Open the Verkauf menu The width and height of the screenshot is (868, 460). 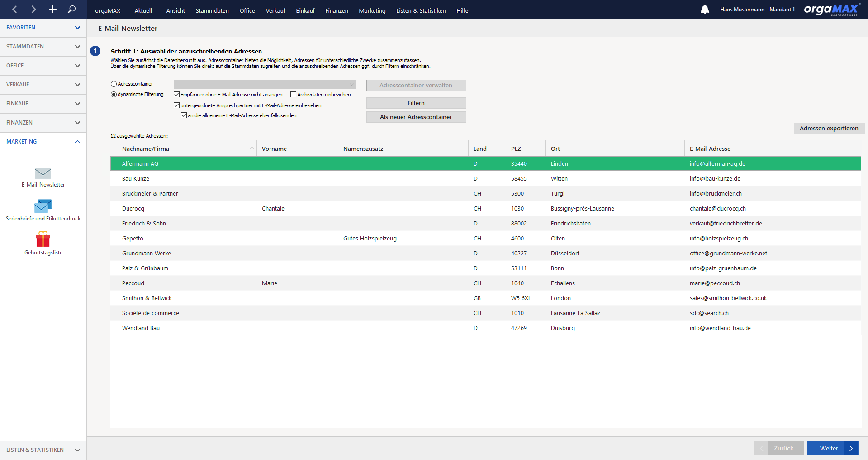(x=275, y=10)
